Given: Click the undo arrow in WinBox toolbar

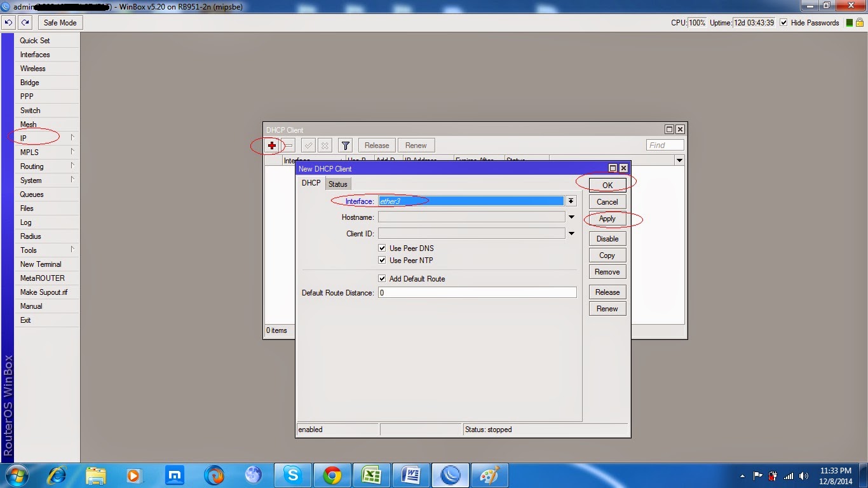Looking at the screenshot, I should [8, 22].
